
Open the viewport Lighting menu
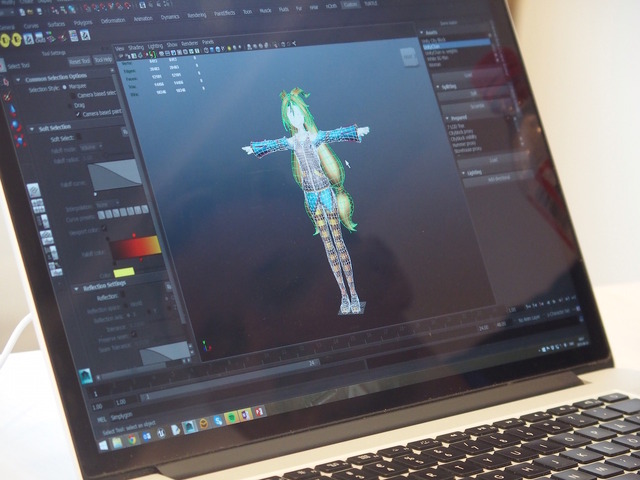pyautogui.click(x=156, y=46)
